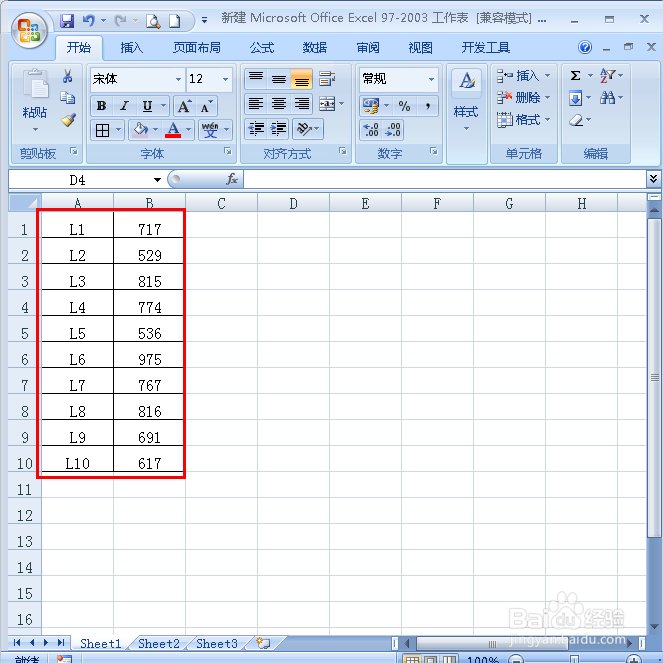The width and height of the screenshot is (663, 663).
Task: Switch to 视图 tab
Action: pos(420,48)
